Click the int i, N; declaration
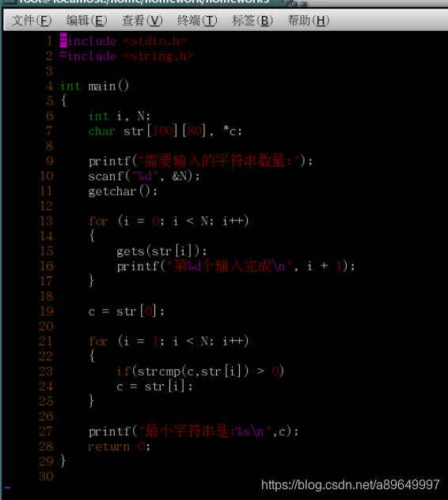 tap(120, 116)
